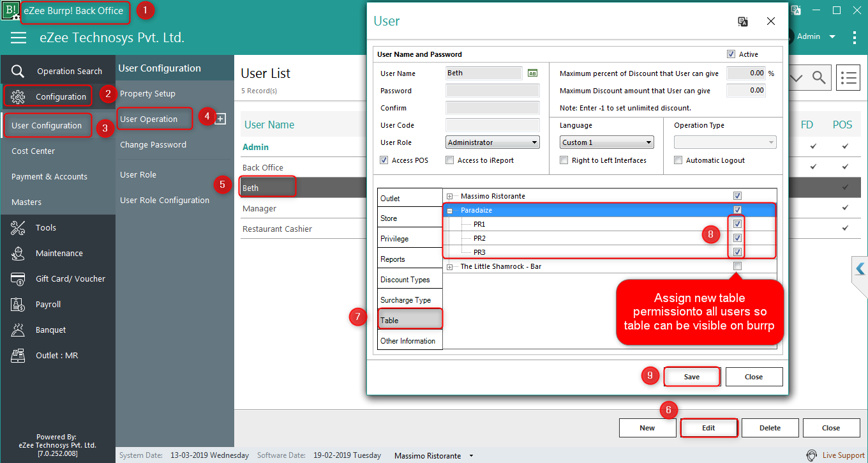Screen dimensions: 868x463
Task: Click the add icon beside User Operation
Action: (220, 119)
